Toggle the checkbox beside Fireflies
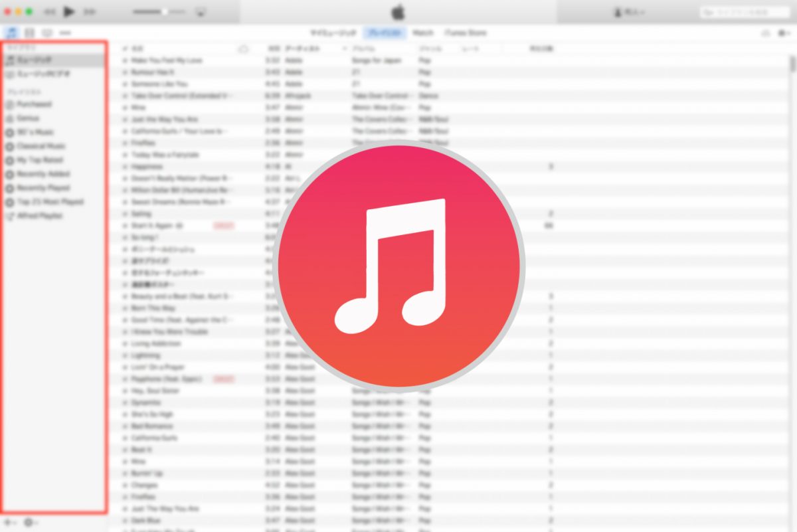The height and width of the screenshot is (532, 797). [x=124, y=143]
